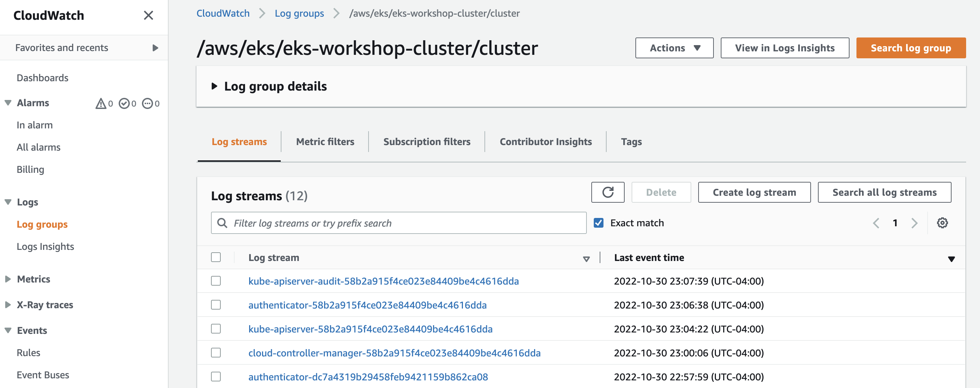This screenshot has width=980, height=388.
Task: Go to next page of log streams
Action: [914, 223]
